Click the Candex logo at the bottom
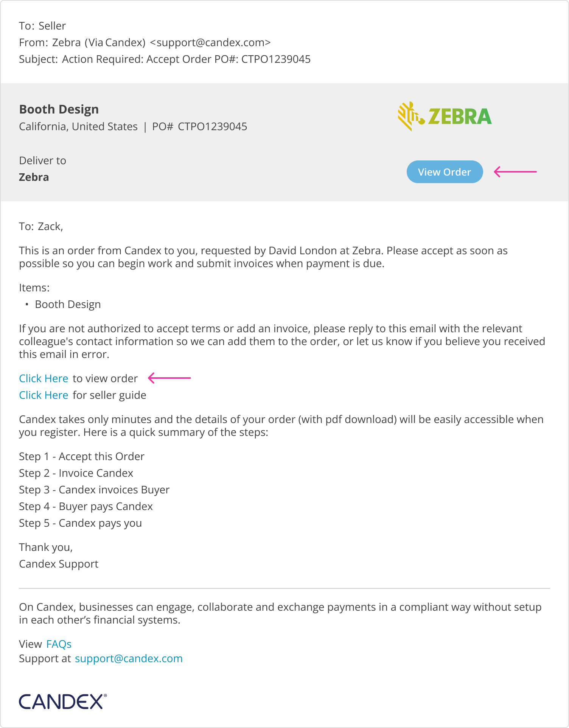 point(63,702)
